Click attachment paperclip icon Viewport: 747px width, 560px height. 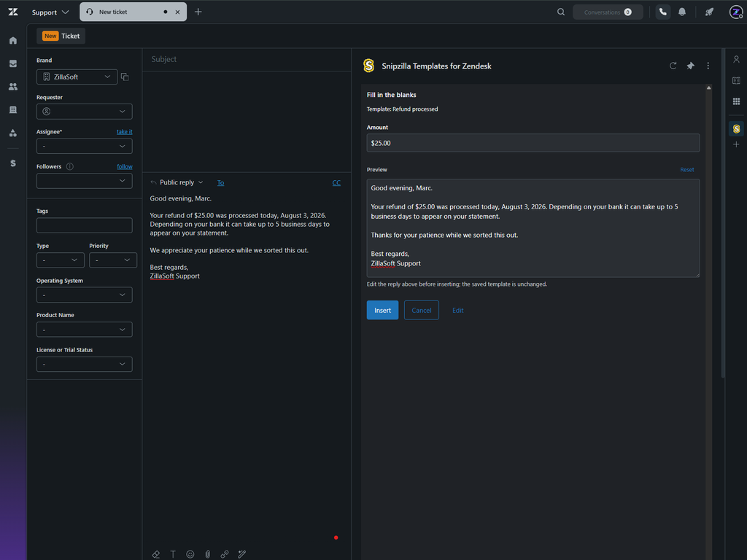207,554
